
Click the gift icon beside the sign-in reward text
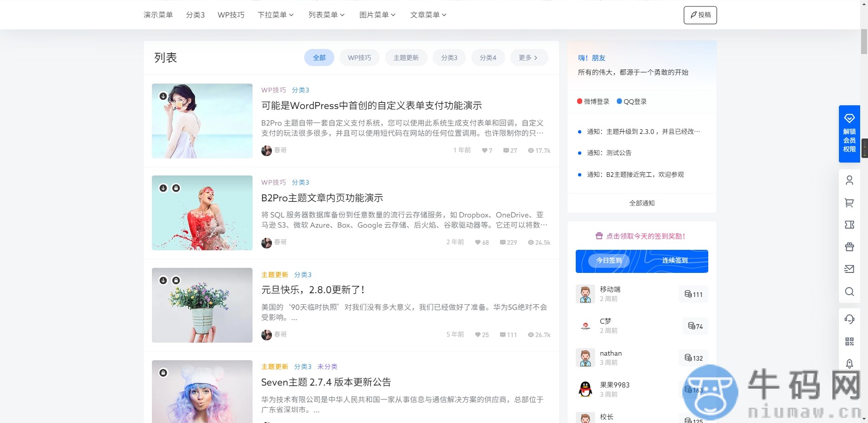tap(599, 236)
